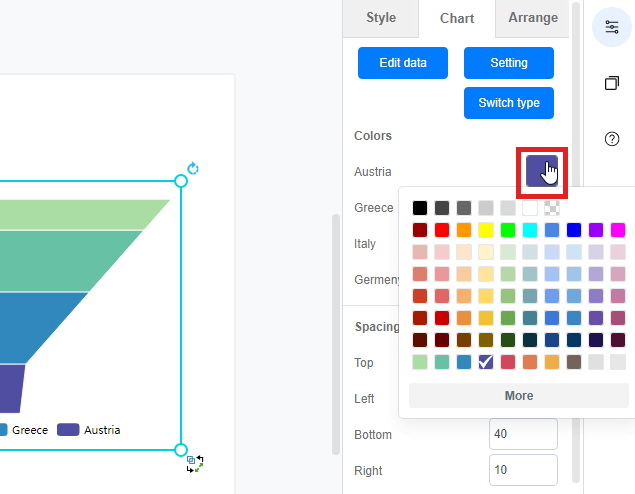Click the rotate handle above the chart

(193, 169)
